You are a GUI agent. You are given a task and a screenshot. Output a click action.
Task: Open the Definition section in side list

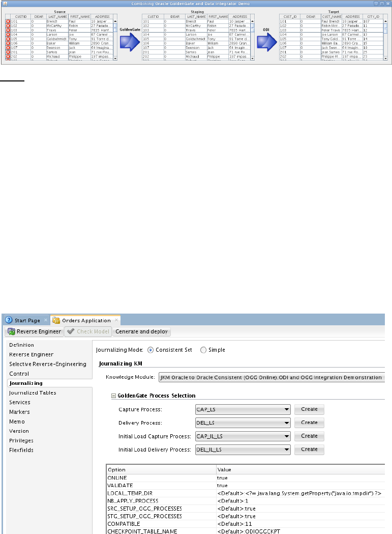pos(21,345)
